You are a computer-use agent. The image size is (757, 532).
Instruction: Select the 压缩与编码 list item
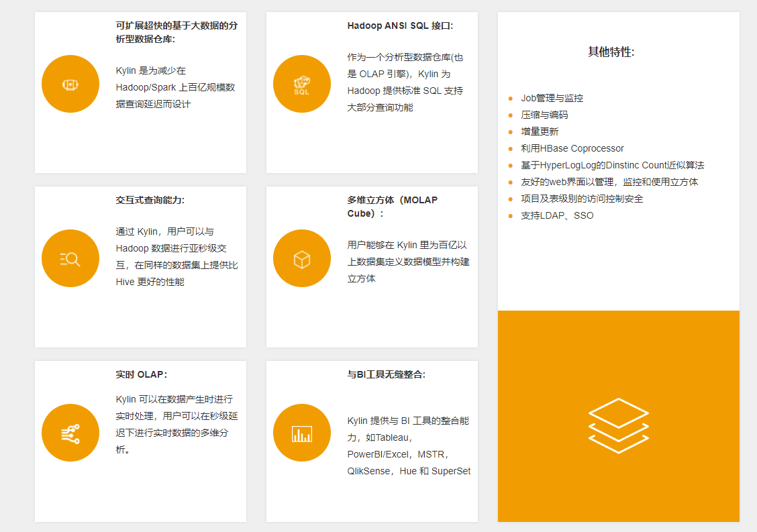coord(544,115)
